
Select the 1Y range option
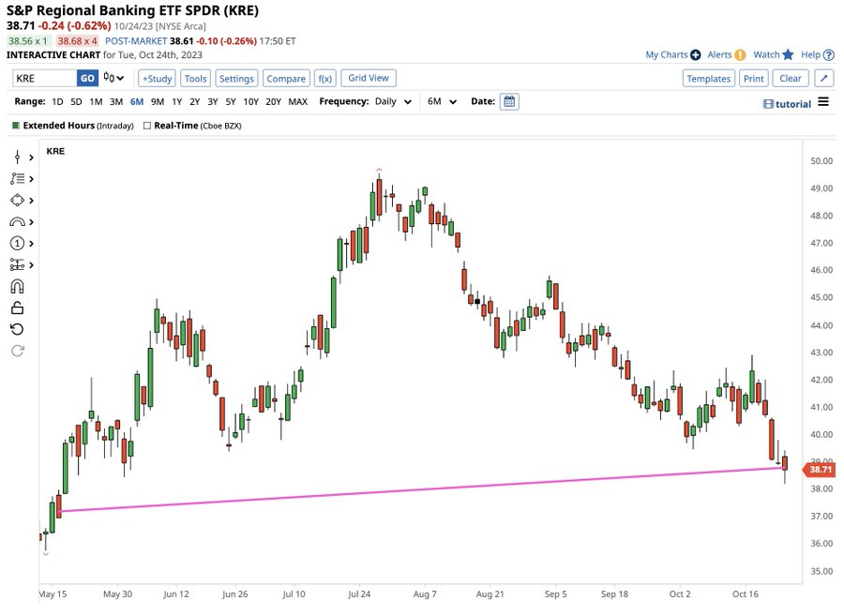(x=176, y=101)
